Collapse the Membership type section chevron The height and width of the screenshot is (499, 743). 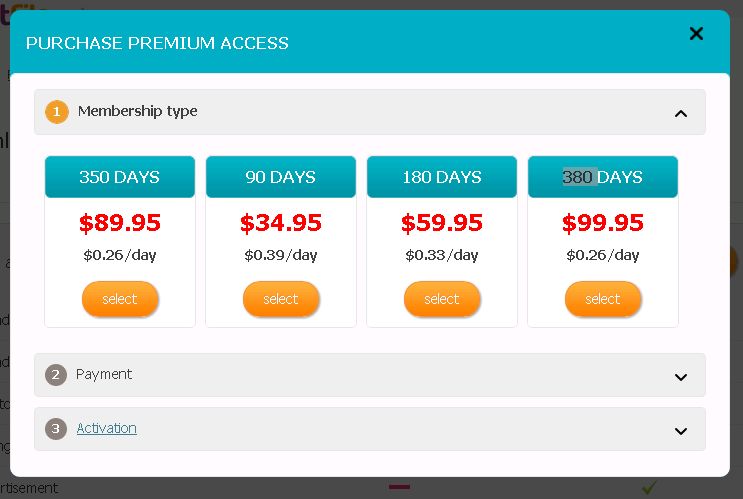pos(681,113)
